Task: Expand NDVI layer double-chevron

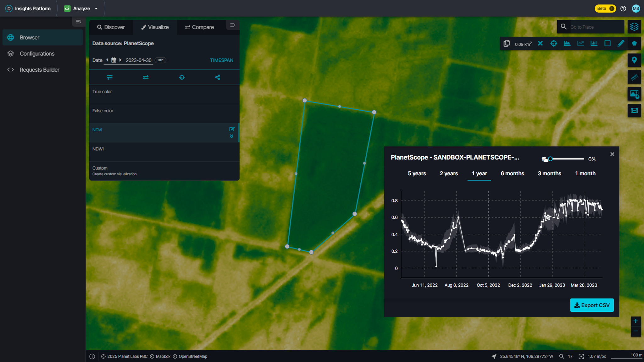Action: (x=231, y=136)
